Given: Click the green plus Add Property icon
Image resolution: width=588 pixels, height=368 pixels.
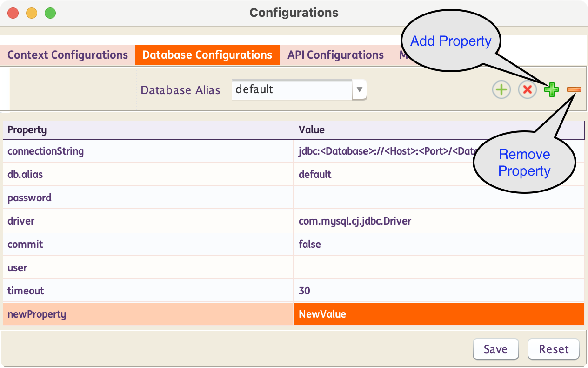Looking at the screenshot, I should pos(552,89).
